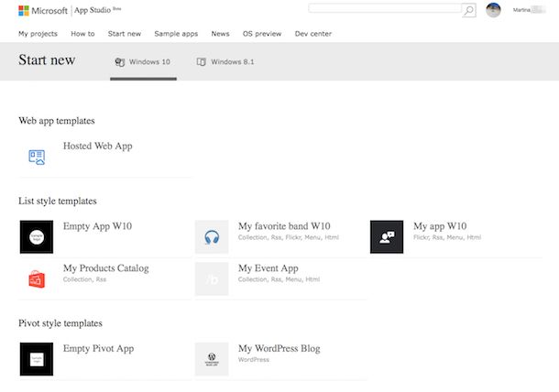The width and height of the screenshot is (559, 392).
Task: Click the 'WordPress' subtitle text
Action: 254,360
